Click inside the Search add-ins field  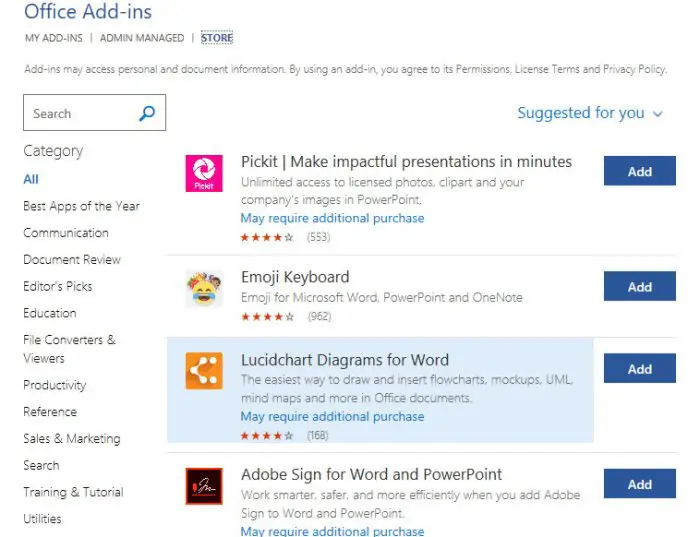pos(80,113)
